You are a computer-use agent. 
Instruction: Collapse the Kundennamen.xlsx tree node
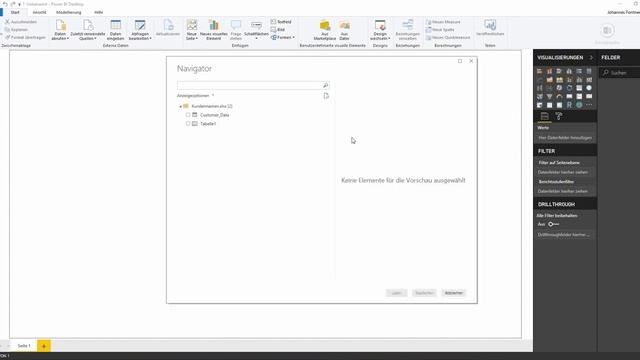(x=180, y=106)
